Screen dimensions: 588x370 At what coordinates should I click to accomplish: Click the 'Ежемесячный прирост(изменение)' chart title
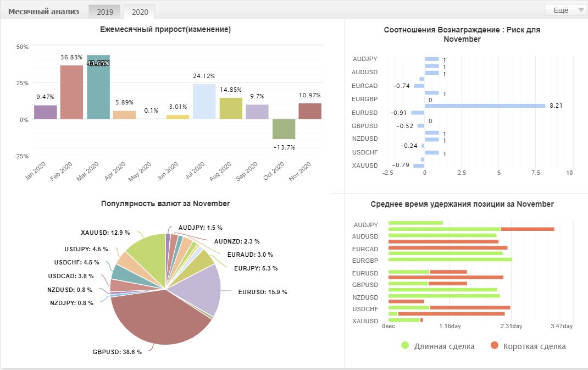point(165,29)
